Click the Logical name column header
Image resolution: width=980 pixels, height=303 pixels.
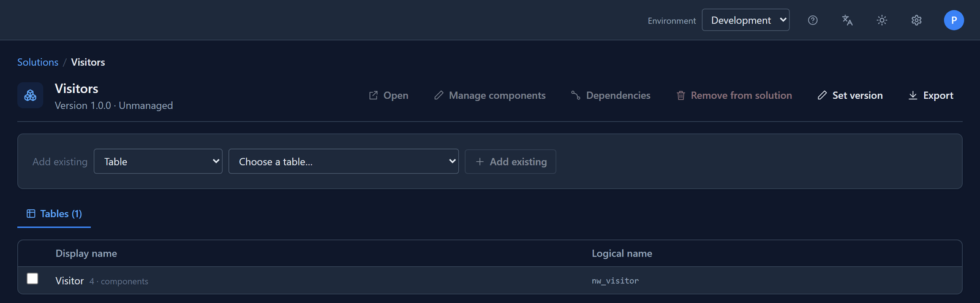tap(622, 253)
